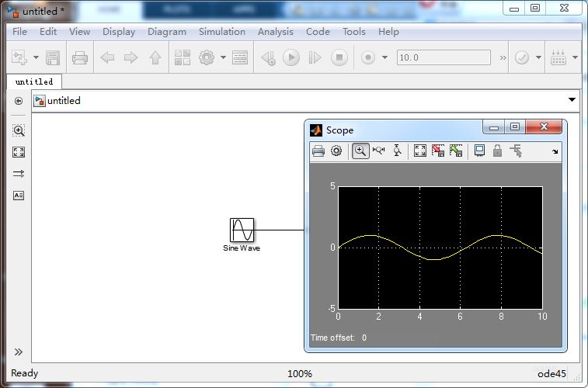This screenshot has height=388, width=588.
Task: Open the Library Browser icon in toolbar
Action: click(183, 57)
